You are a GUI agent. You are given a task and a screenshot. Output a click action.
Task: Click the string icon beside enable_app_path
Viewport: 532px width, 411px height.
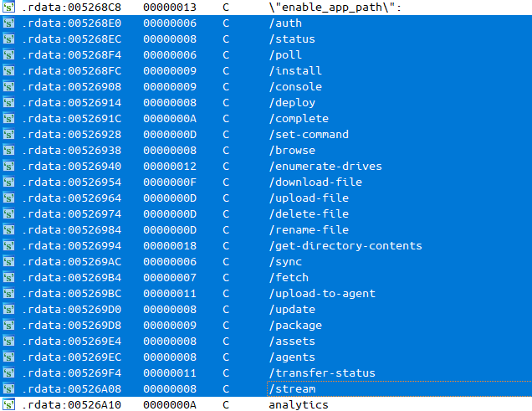8,8
